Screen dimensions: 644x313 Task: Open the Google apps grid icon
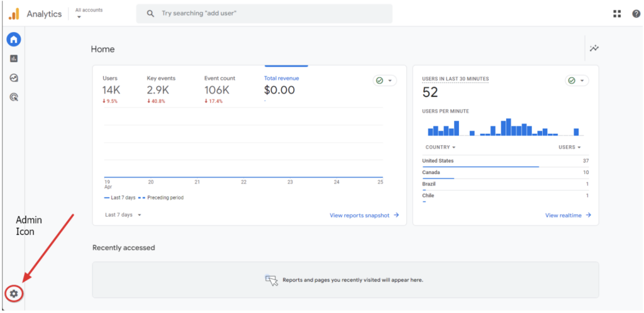click(x=617, y=14)
